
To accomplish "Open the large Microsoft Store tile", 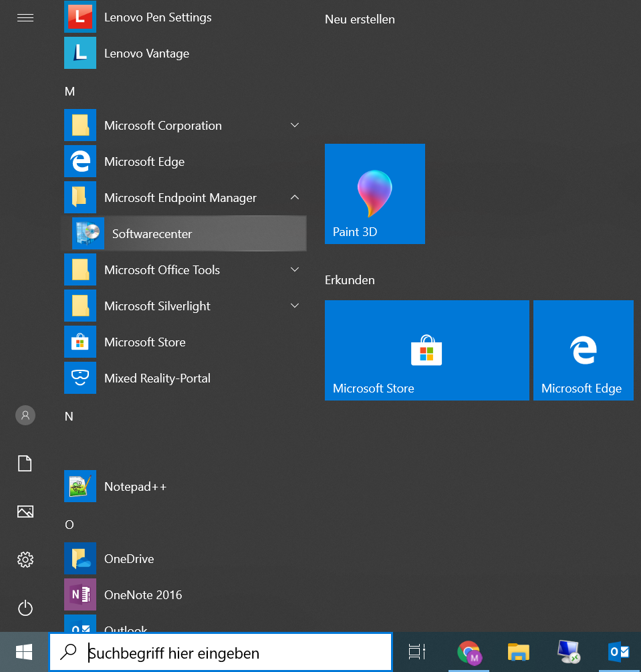I will coord(426,350).
